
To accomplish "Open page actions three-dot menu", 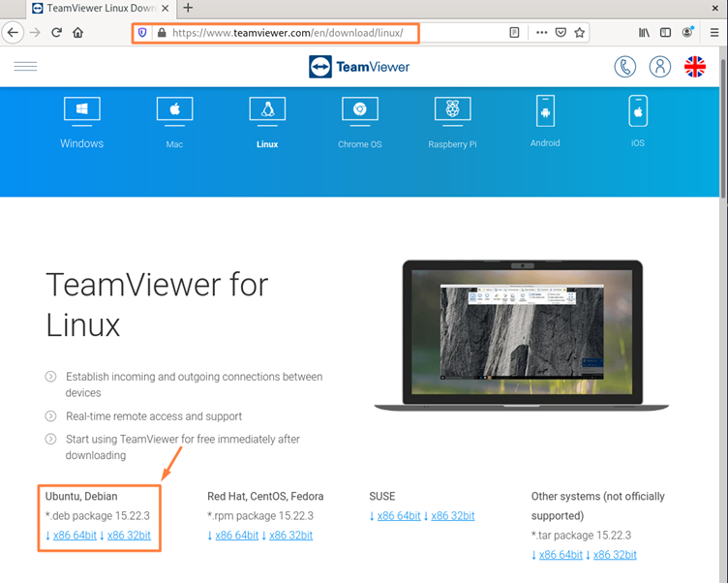I will coord(542,33).
